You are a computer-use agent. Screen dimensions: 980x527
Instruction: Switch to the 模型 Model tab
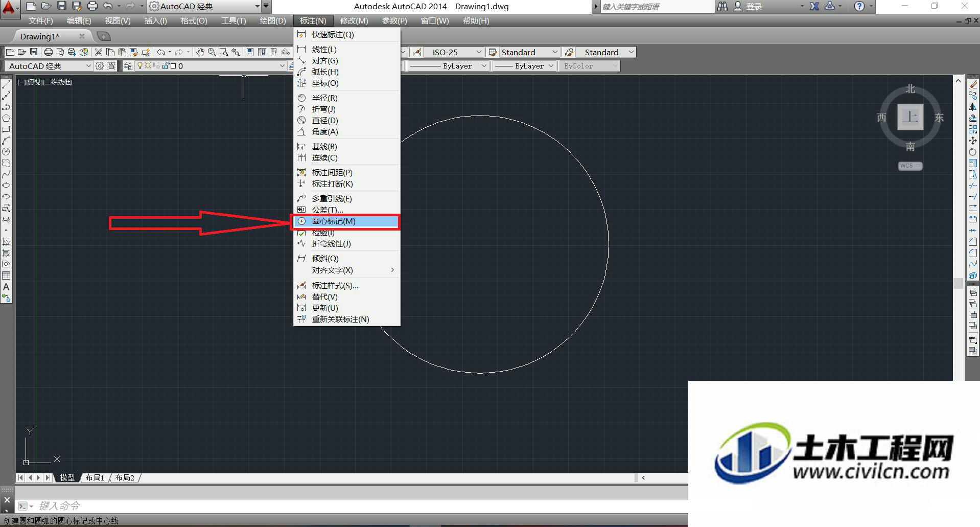tap(67, 477)
